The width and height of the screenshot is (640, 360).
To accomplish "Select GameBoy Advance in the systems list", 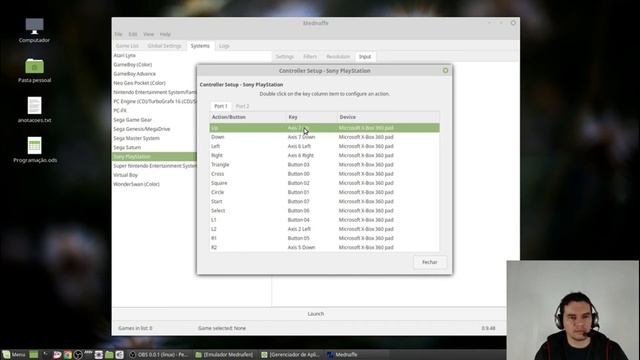I will click(135, 74).
